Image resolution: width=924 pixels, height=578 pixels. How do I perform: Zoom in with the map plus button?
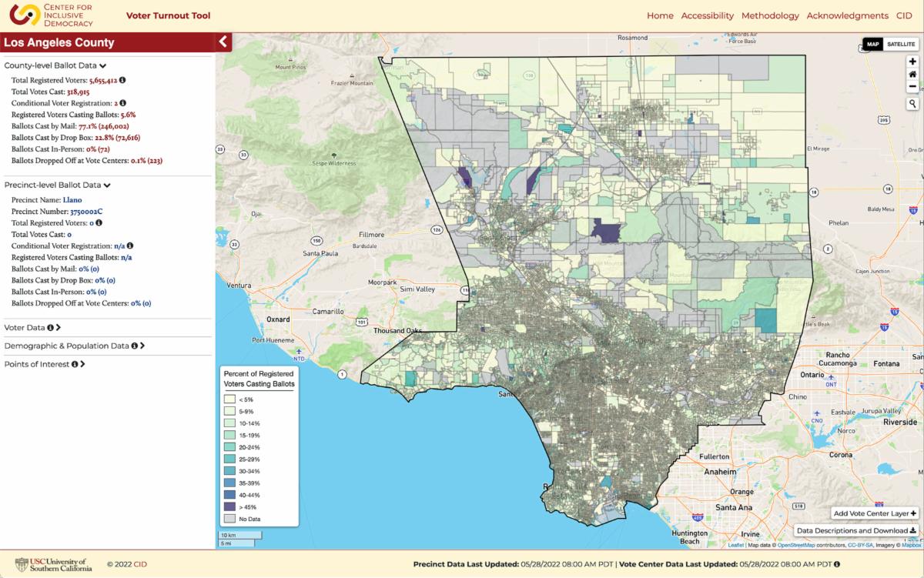pos(912,62)
